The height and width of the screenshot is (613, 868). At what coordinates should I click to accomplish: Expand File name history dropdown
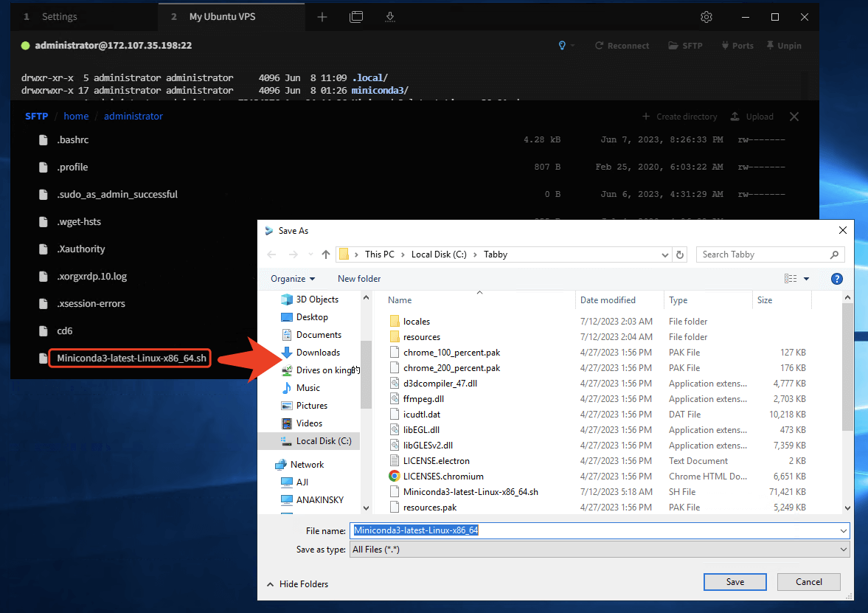click(x=844, y=531)
